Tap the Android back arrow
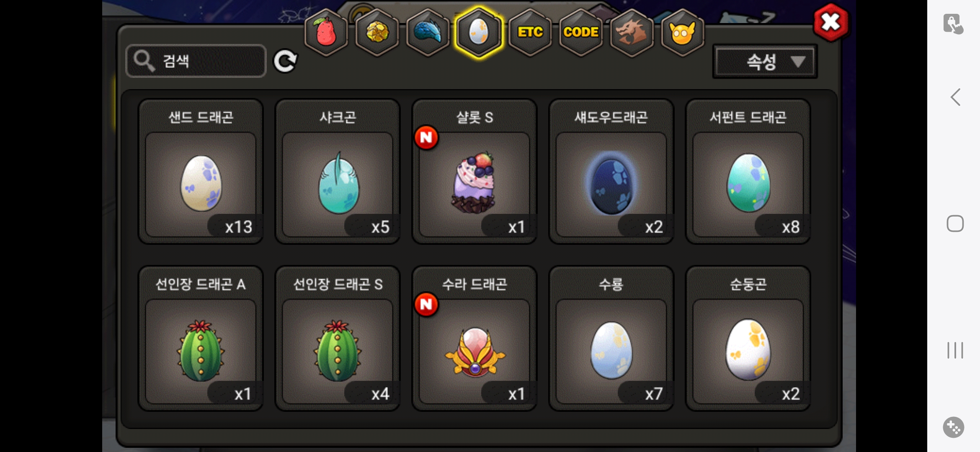Viewport: 980px width, 452px height. [955, 98]
